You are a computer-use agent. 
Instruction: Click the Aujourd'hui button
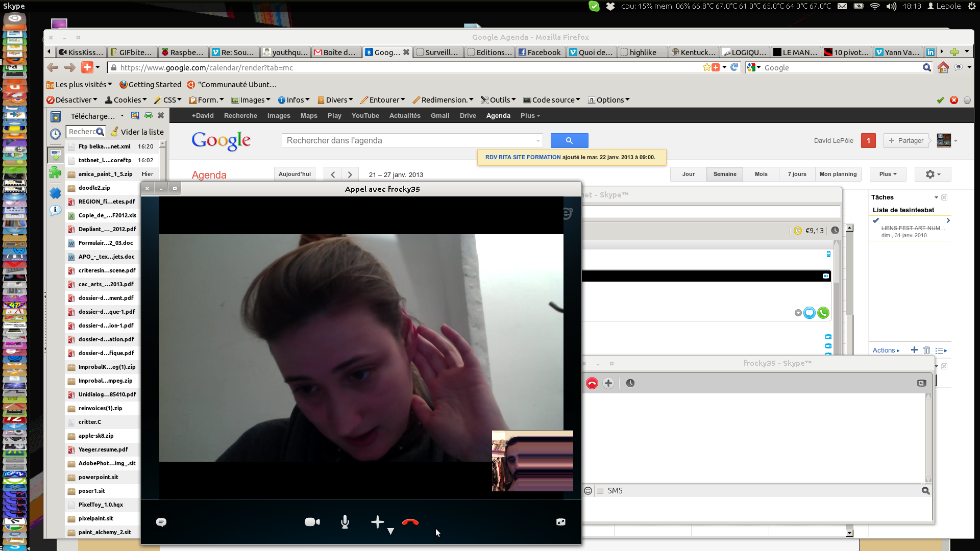(x=295, y=174)
